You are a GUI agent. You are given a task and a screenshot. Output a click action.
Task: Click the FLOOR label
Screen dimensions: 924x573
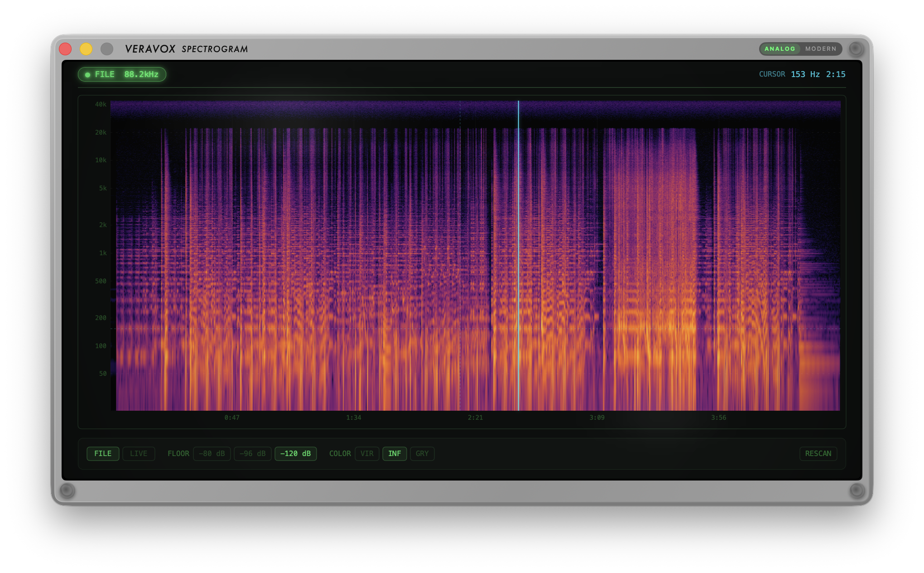point(178,454)
